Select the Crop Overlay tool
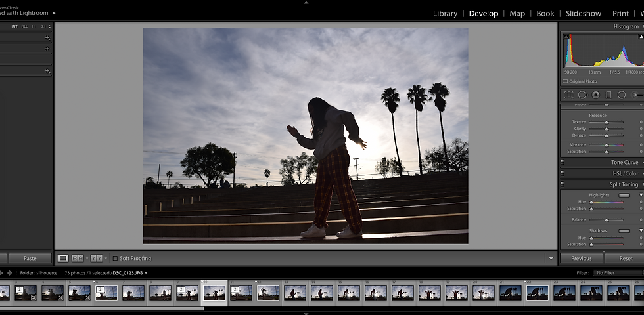The image size is (644, 315). 568,94
